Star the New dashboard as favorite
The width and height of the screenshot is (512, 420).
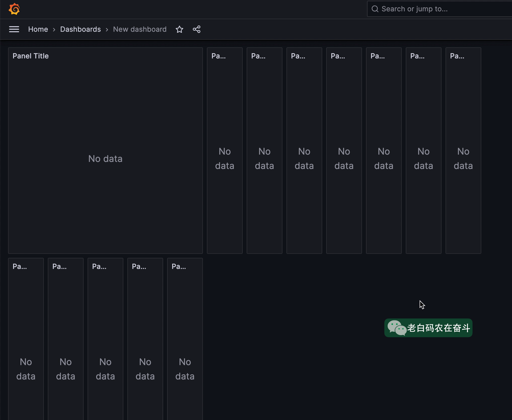[179, 29]
